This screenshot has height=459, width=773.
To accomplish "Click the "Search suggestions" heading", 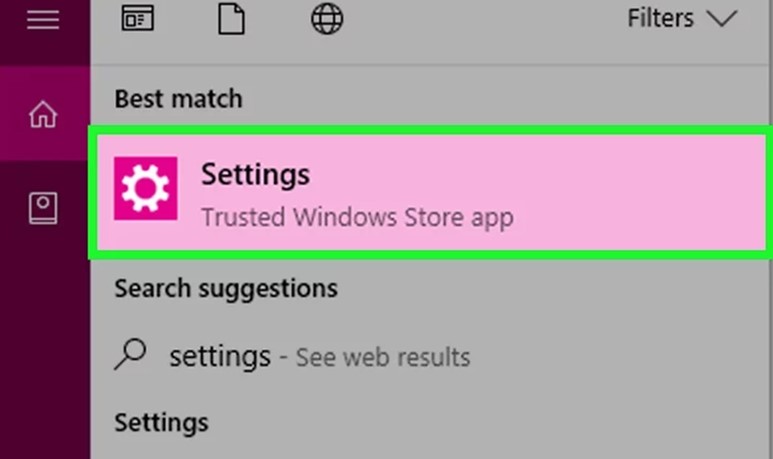I will pyautogui.click(x=225, y=289).
